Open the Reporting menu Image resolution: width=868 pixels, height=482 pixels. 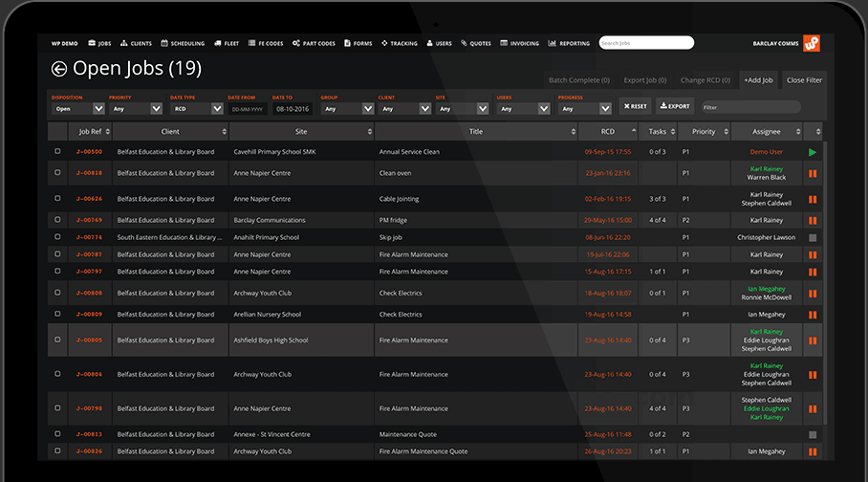tap(570, 44)
